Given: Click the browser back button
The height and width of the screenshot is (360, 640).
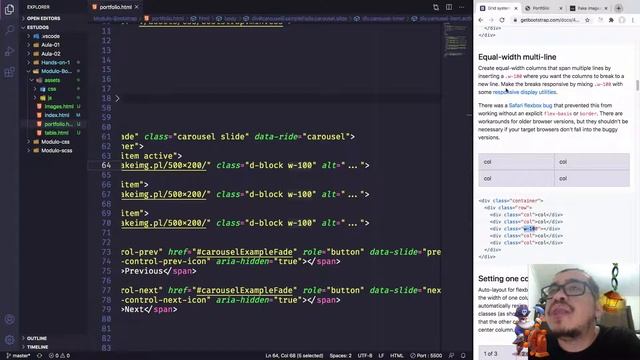Looking at the screenshot, I should [x=481, y=20].
